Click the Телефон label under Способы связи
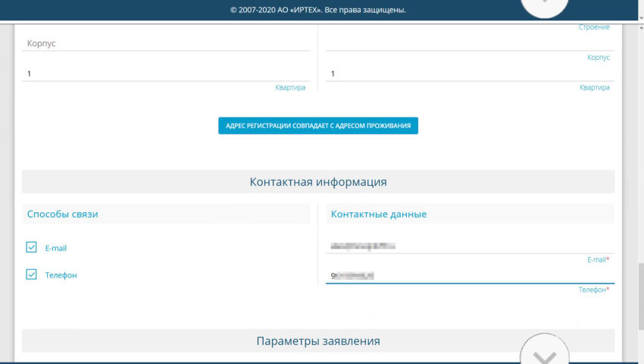This screenshot has width=644, height=364. (61, 275)
